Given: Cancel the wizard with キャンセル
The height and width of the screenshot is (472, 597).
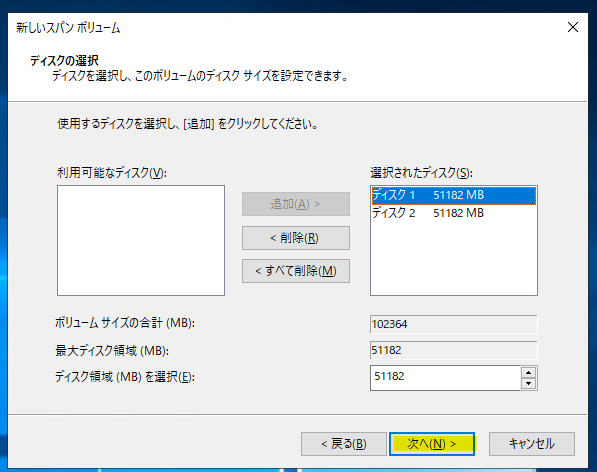Looking at the screenshot, I should click(x=532, y=444).
